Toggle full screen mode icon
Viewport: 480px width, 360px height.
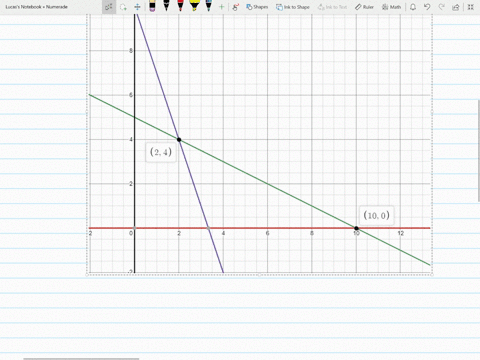click(470, 7)
